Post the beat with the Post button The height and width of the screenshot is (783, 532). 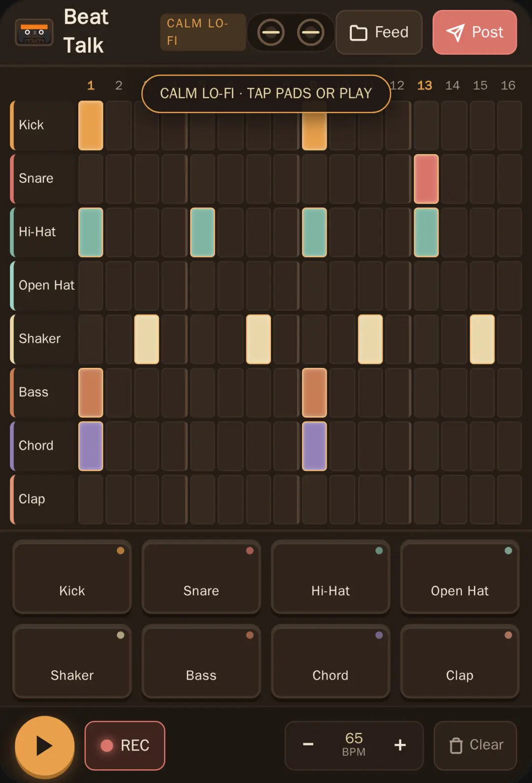pos(475,33)
